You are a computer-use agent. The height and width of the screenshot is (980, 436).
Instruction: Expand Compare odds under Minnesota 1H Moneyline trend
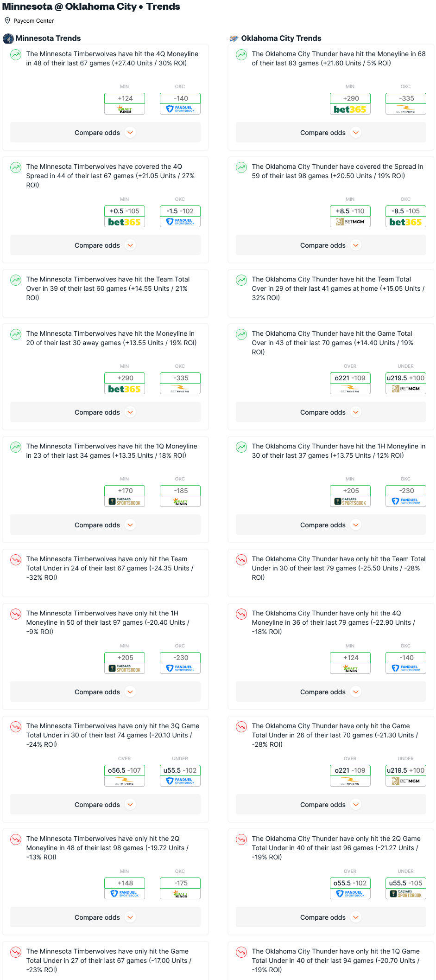105,692
